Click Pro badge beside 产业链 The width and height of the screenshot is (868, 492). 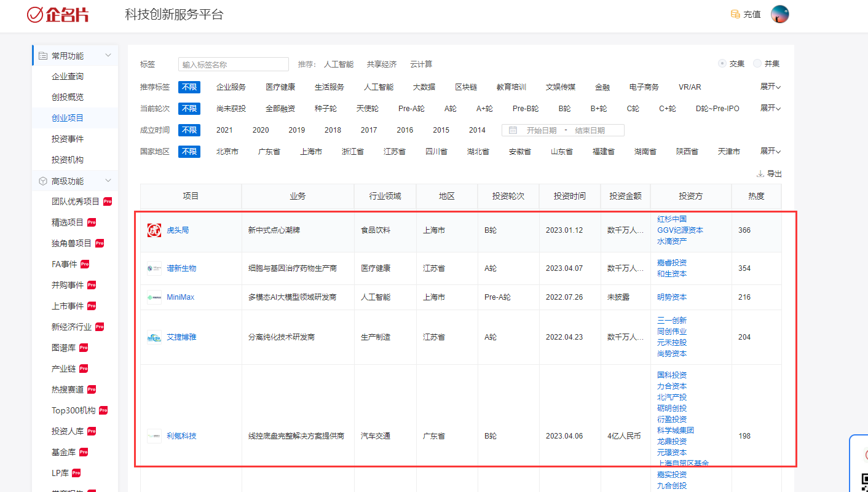pos(84,369)
